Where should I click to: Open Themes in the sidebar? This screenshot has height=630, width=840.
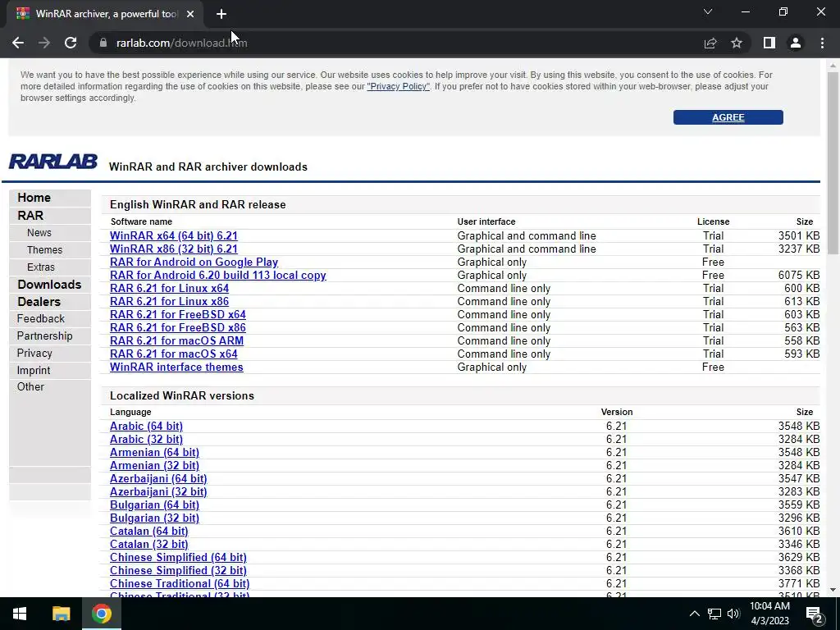44,249
